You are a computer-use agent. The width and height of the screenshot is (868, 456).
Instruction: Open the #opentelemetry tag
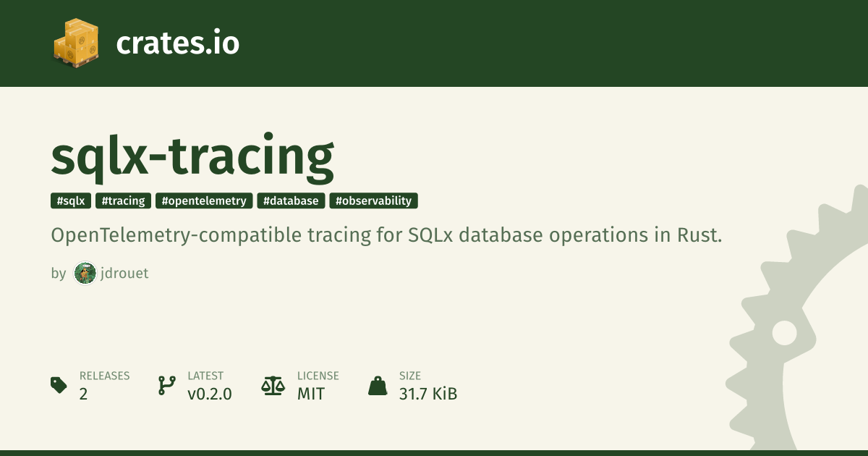(x=204, y=201)
